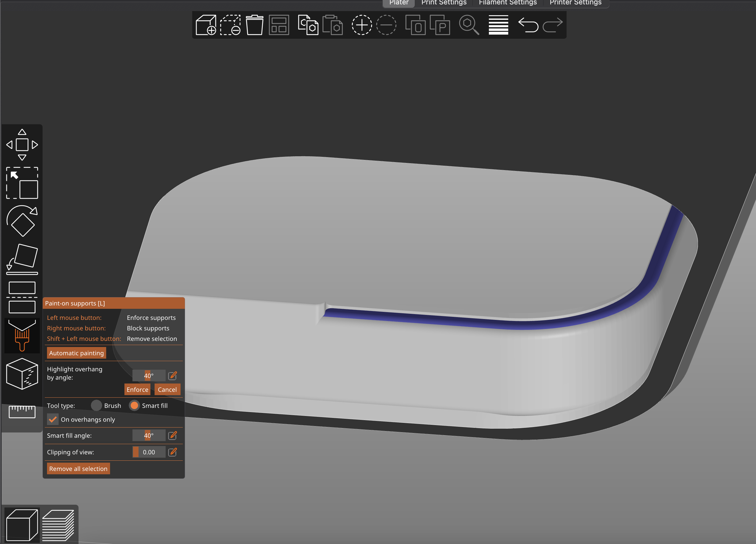Image resolution: width=756 pixels, height=544 pixels.
Task: Select the Smart fill radio option
Action: 134,405
